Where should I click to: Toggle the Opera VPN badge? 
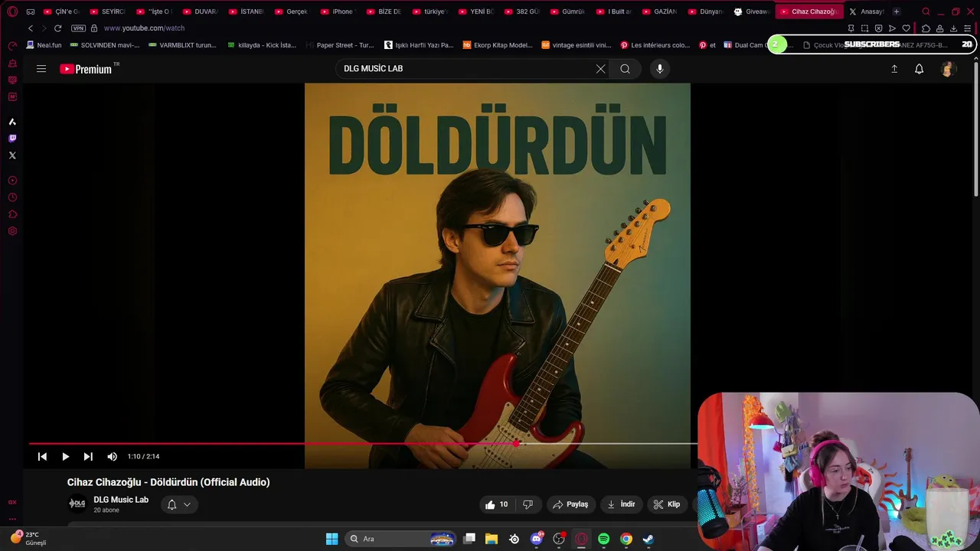[x=78, y=28]
